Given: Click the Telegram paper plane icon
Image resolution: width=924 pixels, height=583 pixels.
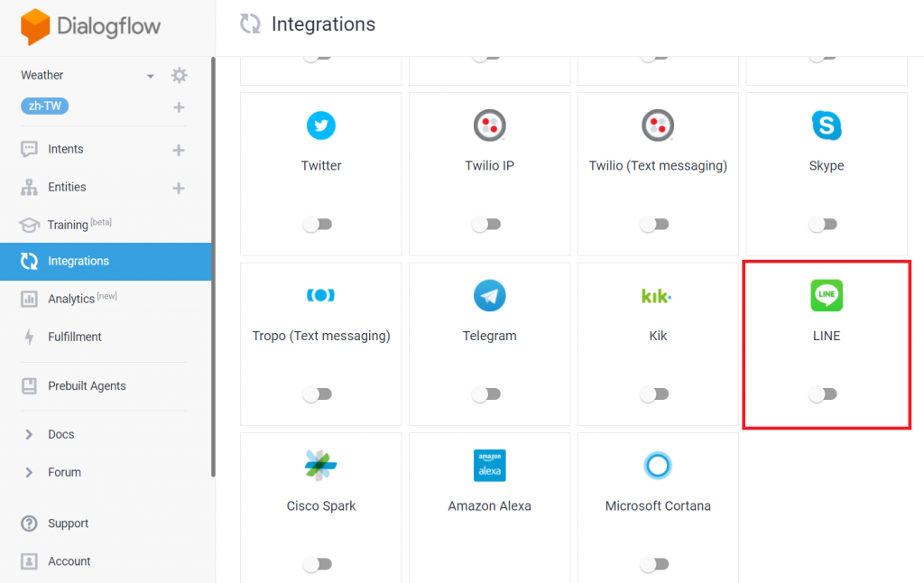Looking at the screenshot, I should [490, 295].
